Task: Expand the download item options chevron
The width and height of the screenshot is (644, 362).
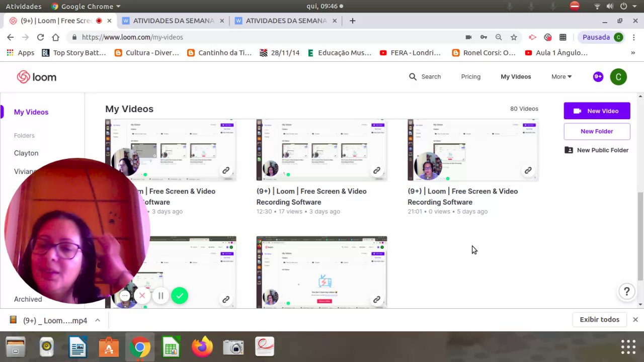Action: 98,320
